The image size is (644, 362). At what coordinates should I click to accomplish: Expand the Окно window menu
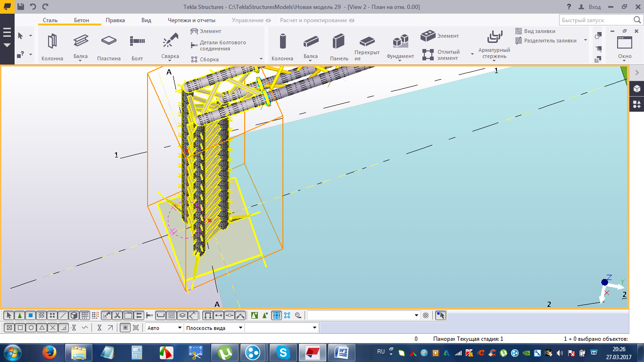pos(625,47)
